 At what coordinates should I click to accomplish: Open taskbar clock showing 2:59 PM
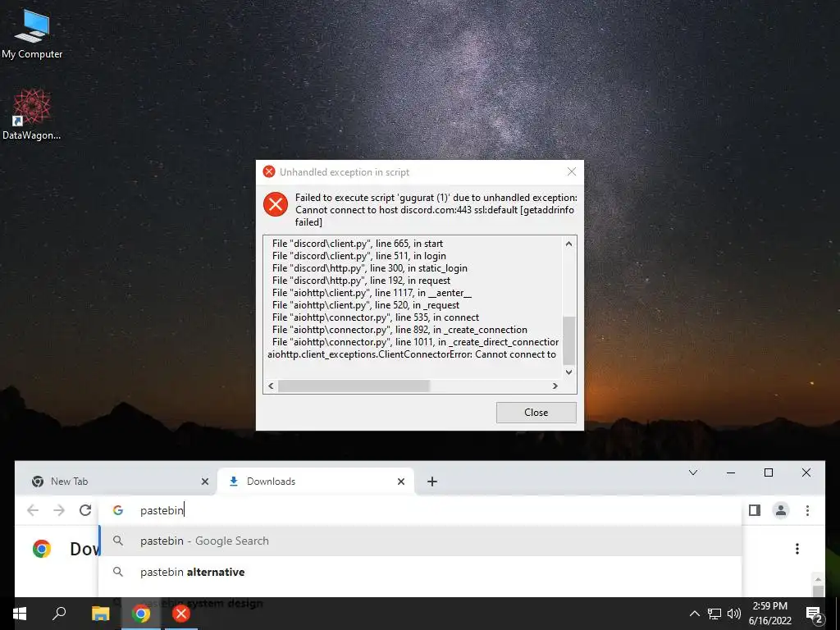[769, 614]
